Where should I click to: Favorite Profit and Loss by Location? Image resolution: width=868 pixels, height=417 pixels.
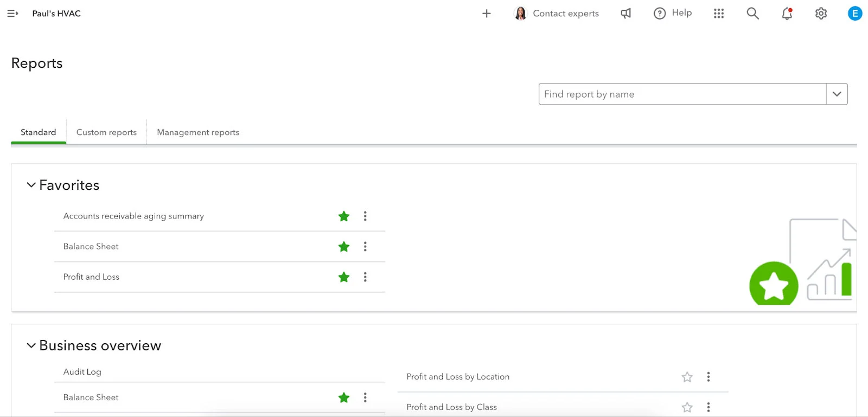pyautogui.click(x=687, y=377)
